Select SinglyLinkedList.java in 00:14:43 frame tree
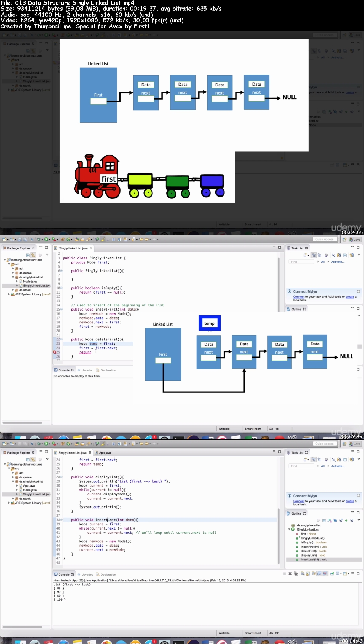The height and width of the screenshot is (644, 364). [35, 494]
